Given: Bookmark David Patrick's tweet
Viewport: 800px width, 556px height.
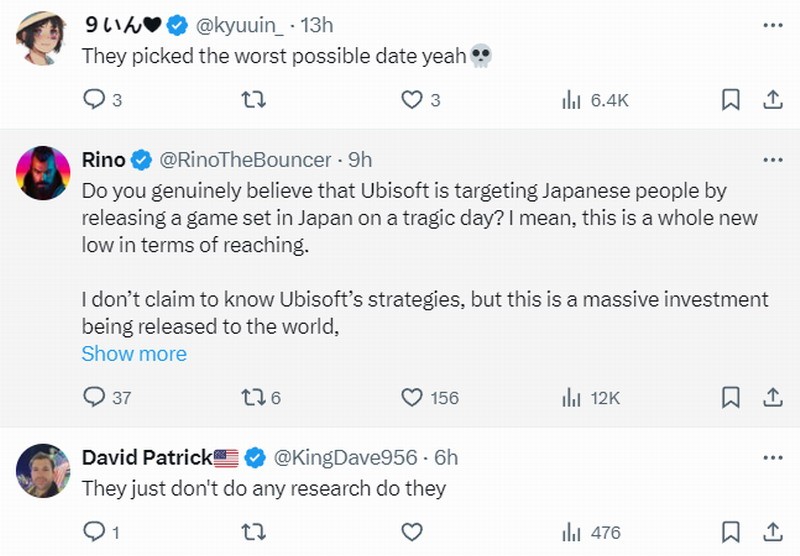Looking at the screenshot, I should (731, 531).
